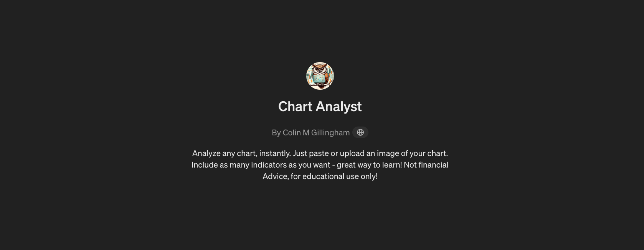Click the "Not financial" text

click(x=426, y=165)
